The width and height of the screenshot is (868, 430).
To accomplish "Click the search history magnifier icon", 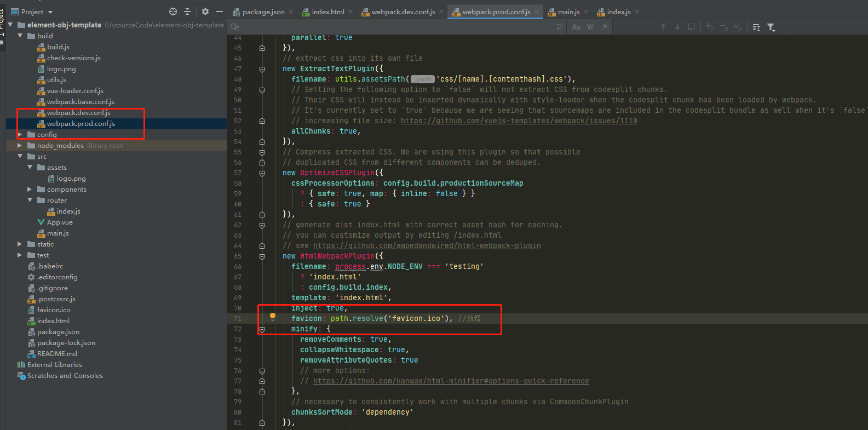I will coord(235,27).
